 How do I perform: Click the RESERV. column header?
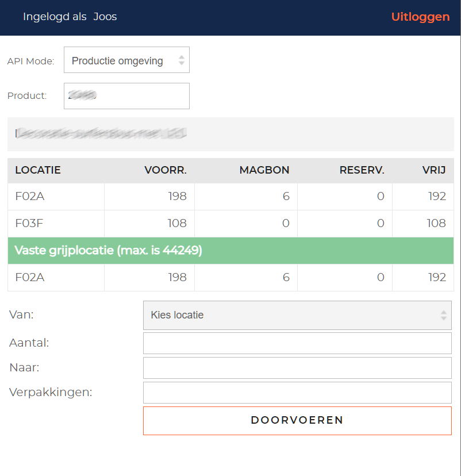click(362, 170)
